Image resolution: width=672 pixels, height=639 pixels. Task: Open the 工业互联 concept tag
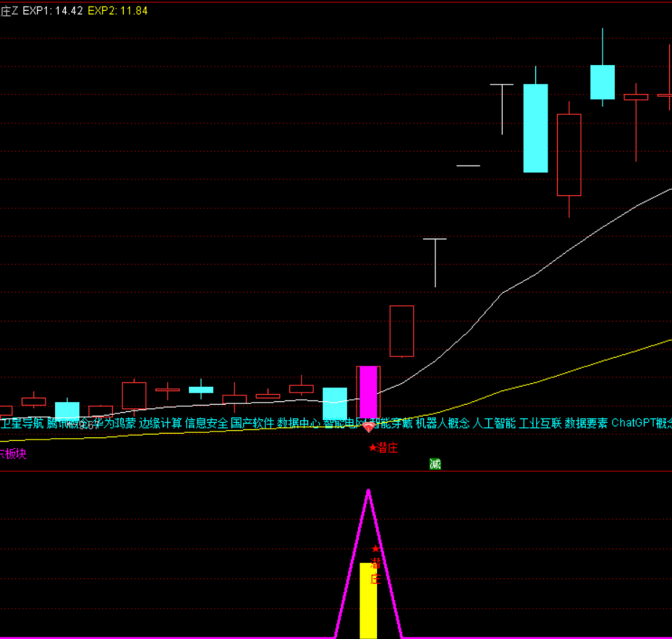point(540,424)
